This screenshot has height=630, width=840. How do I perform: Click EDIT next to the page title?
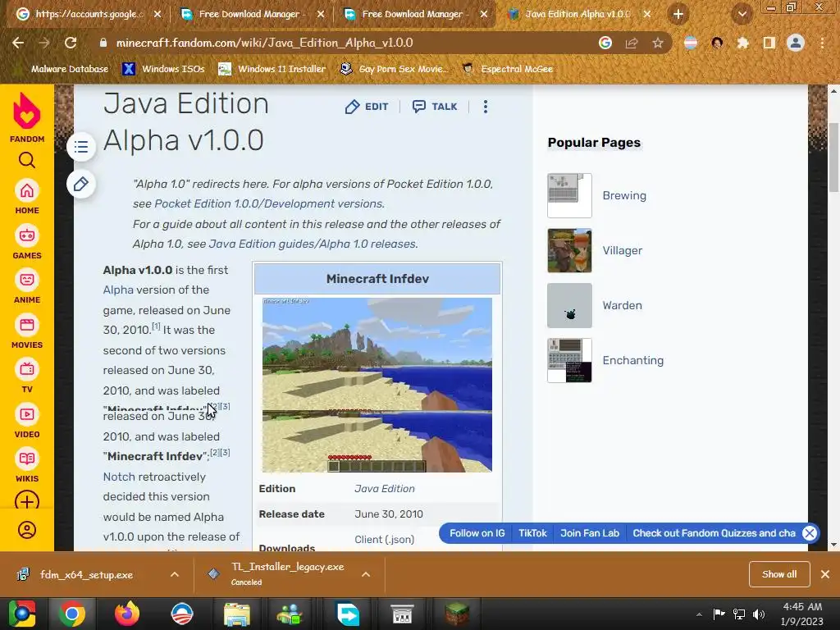click(367, 107)
